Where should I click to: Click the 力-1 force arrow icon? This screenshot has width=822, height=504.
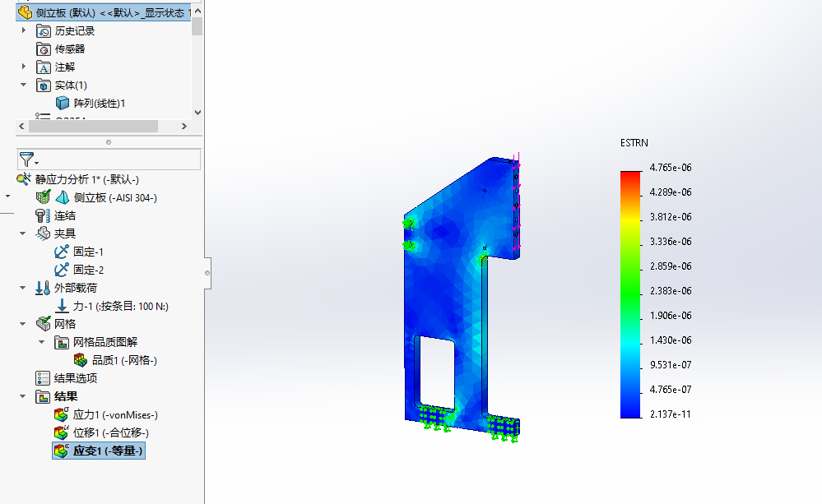tap(62, 306)
